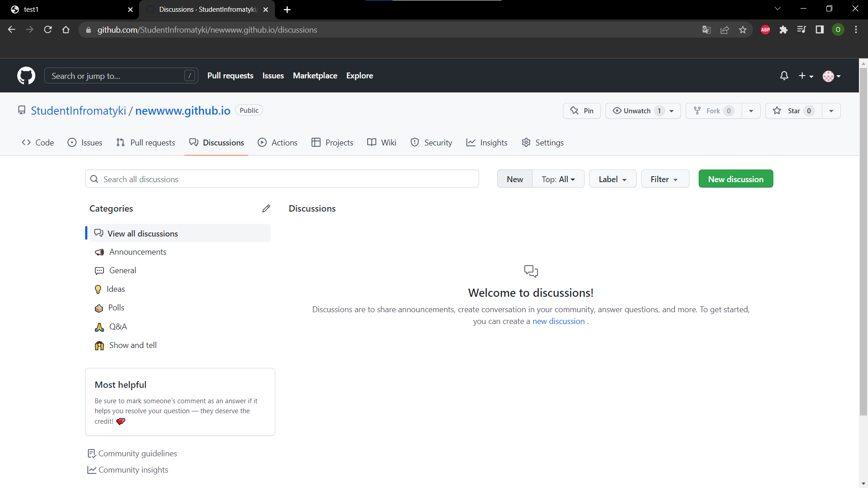Click the green New discussion button
The image size is (868, 488).
[735, 179]
